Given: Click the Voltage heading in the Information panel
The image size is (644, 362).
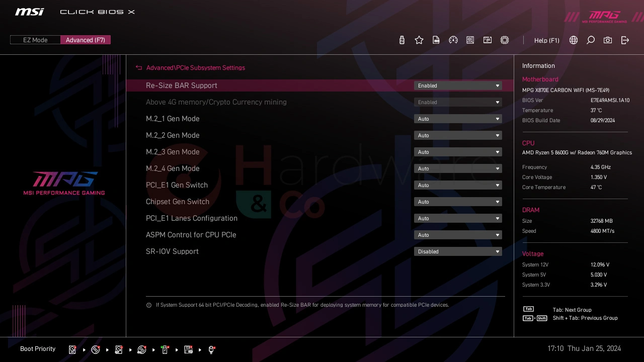Looking at the screenshot, I should point(533,254).
